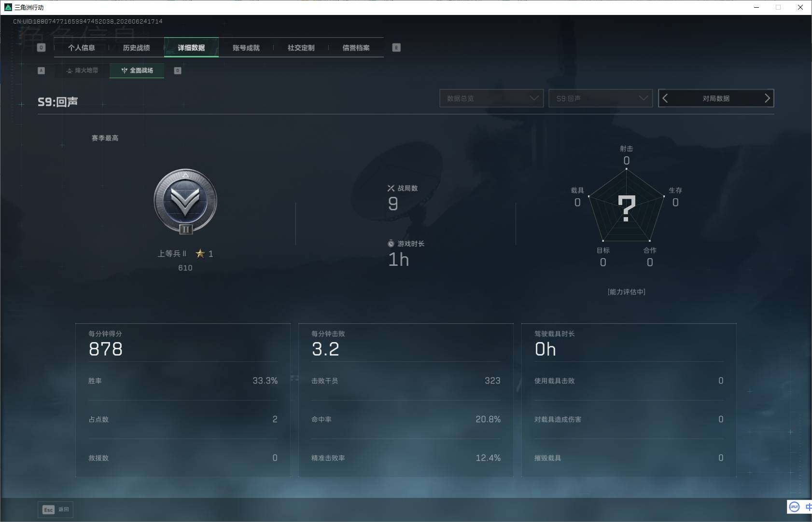Switch to the 历史战绩 tab
This screenshot has height=522, width=812.
[x=137, y=48]
